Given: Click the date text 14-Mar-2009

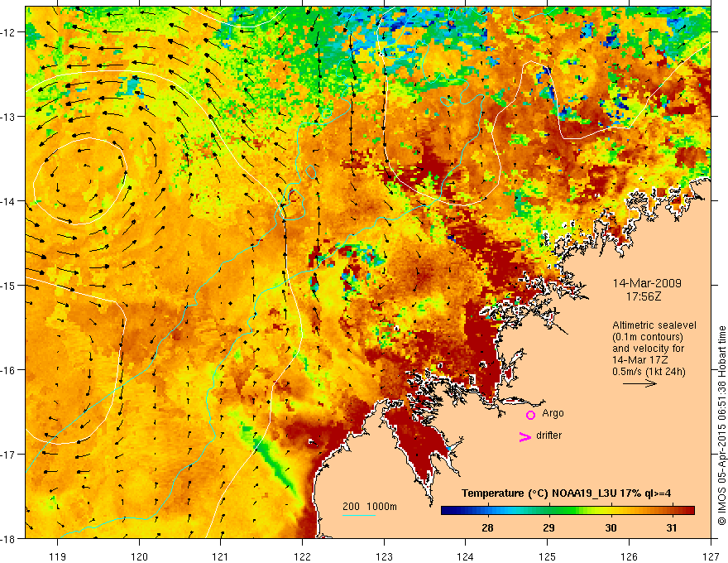Looking at the screenshot, I should tap(647, 283).
